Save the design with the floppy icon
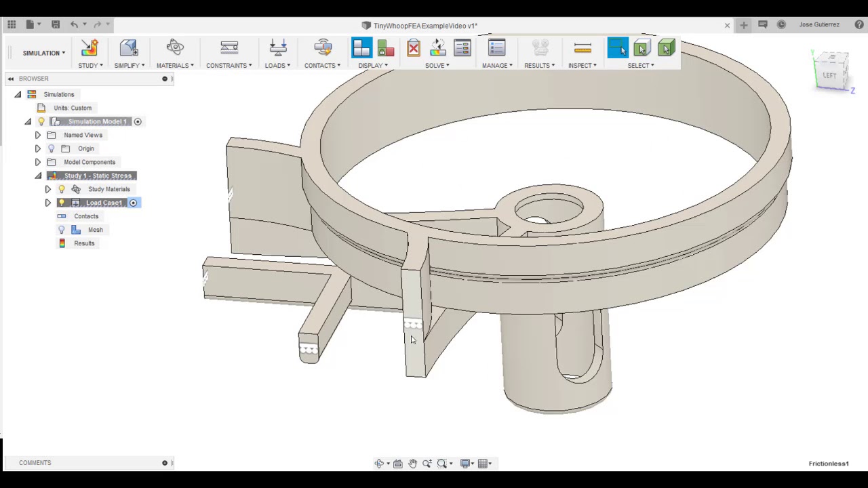Screen dimensions: 868x488 coord(56,24)
